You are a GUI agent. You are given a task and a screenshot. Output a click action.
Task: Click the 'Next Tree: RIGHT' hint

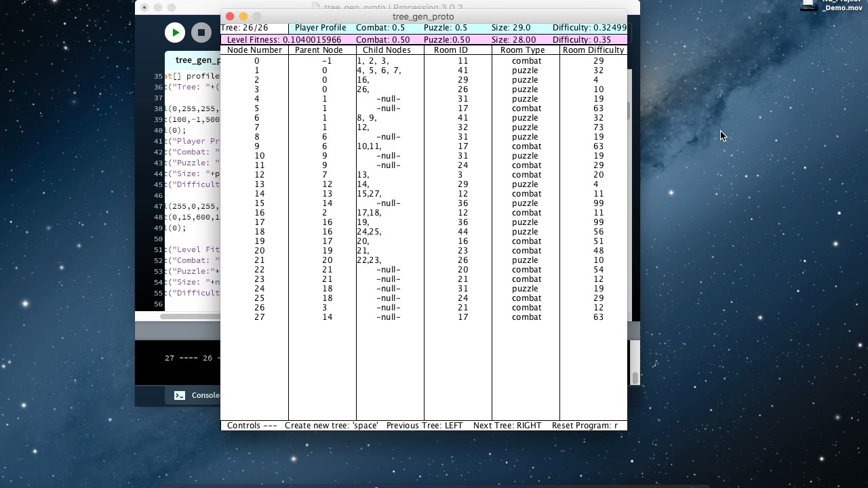507,426
